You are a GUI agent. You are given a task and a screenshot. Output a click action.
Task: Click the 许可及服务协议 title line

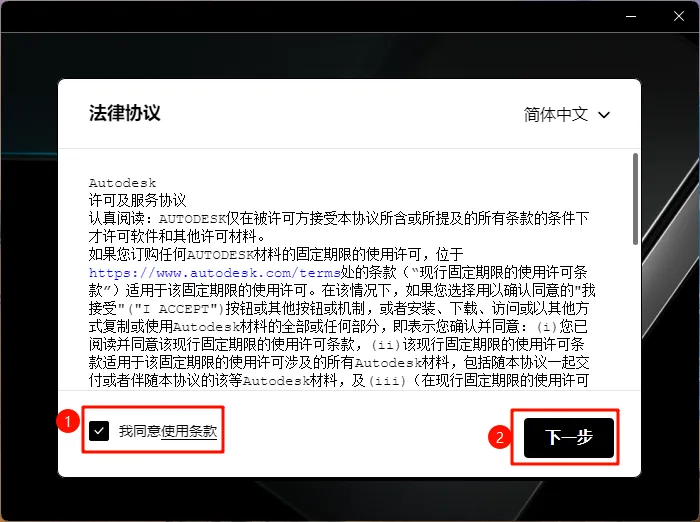138,200
